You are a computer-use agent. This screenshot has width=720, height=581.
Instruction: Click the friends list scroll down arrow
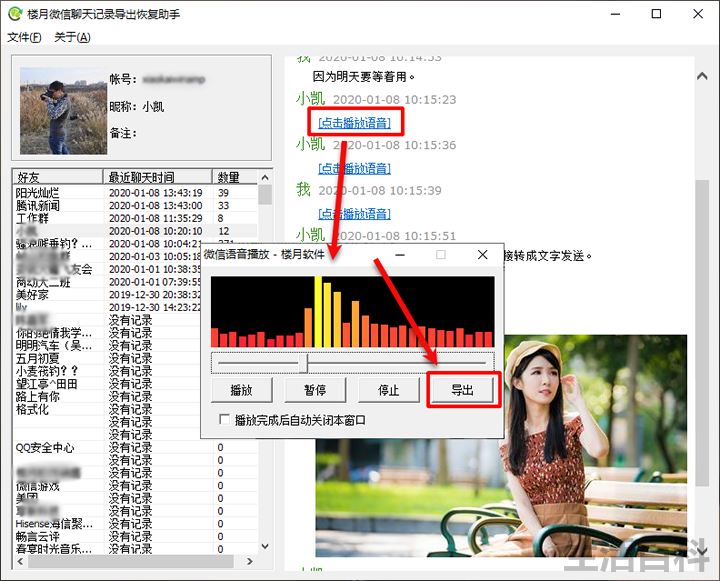[x=265, y=546]
